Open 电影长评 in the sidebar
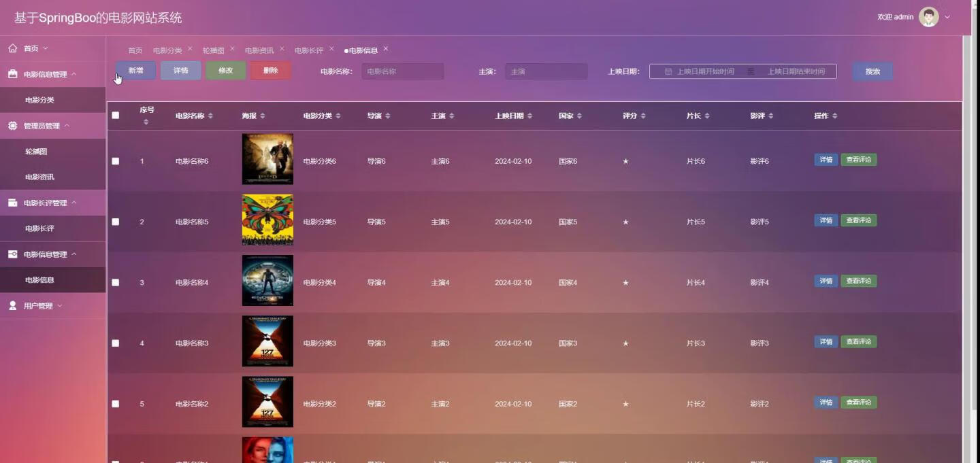Viewport: 980px width, 463px height. tap(52, 228)
